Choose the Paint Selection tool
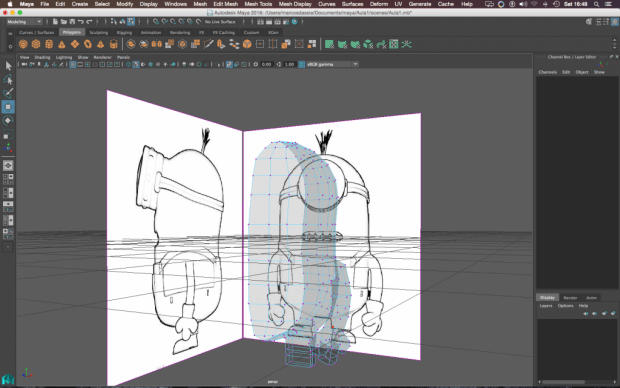The height and width of the screenshot is (388, 620). tap(8, 93)
